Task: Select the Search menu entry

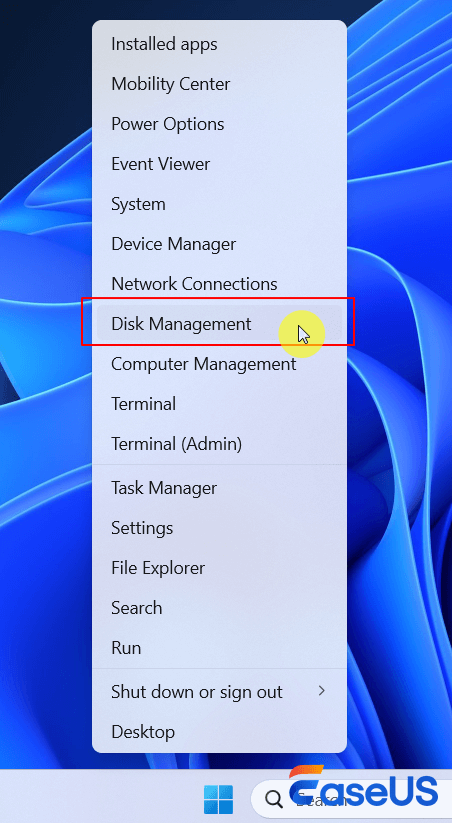Action: (x=219, y=608)
